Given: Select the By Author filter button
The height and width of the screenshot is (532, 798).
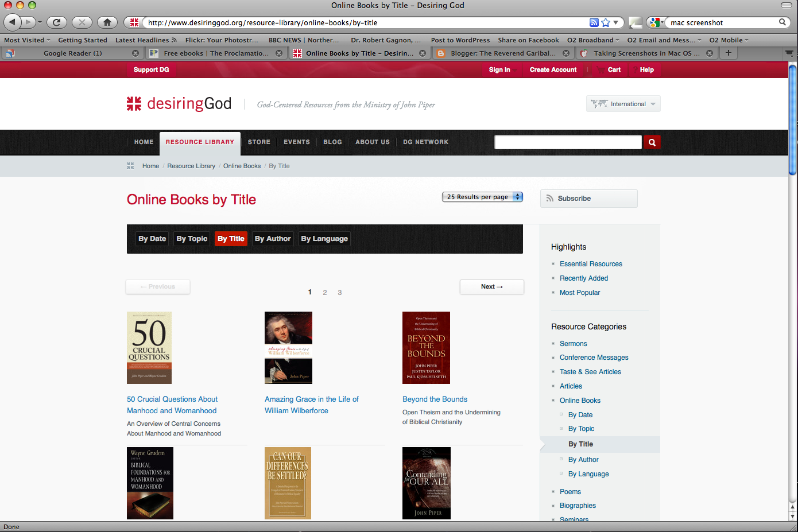Looking at the screenshot, I should click(x=273, y=239).
